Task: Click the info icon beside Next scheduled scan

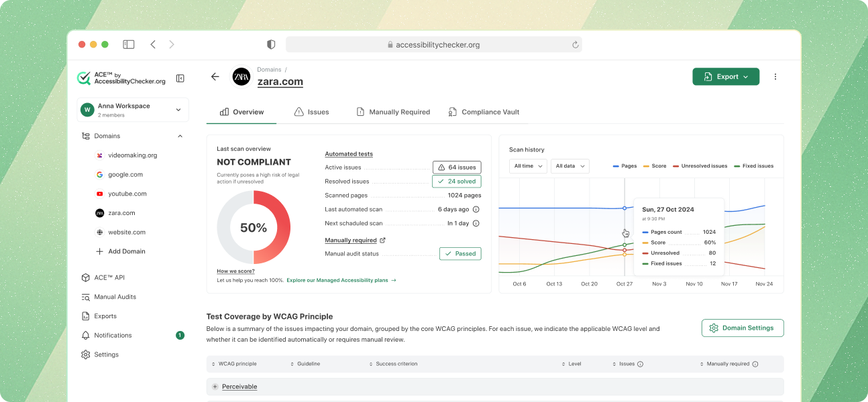Action: (476, 223)
